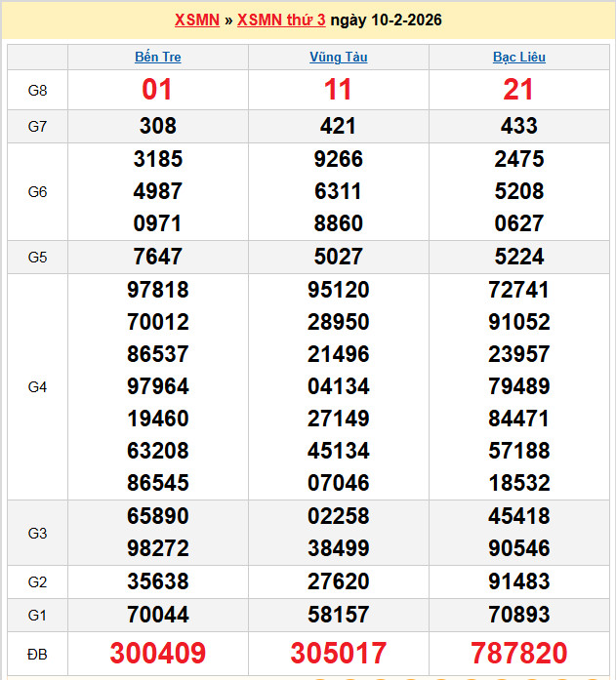Click the G8 result 11 for Vũng Tàu
Image resolution: width=616 pixels, height=680 pixels.
coord(338,90)
